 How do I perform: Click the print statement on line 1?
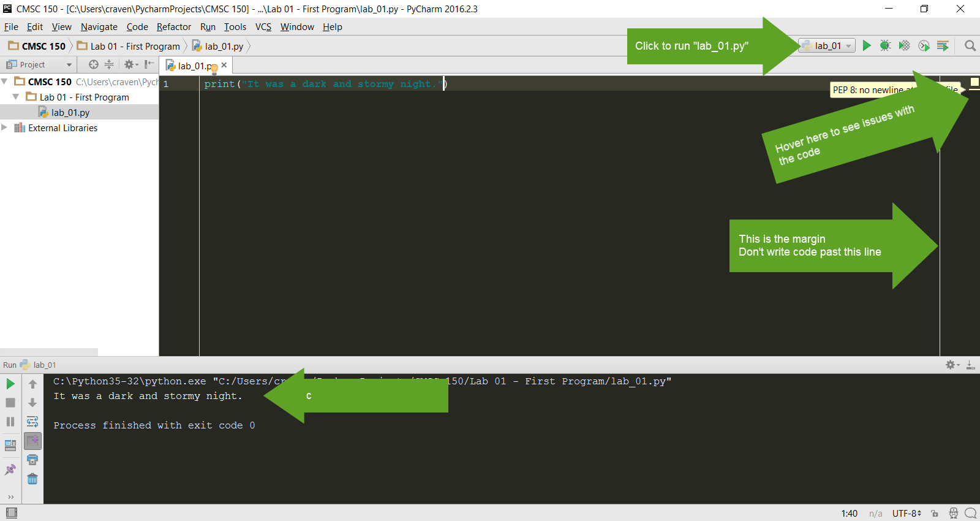pos(325,84)
